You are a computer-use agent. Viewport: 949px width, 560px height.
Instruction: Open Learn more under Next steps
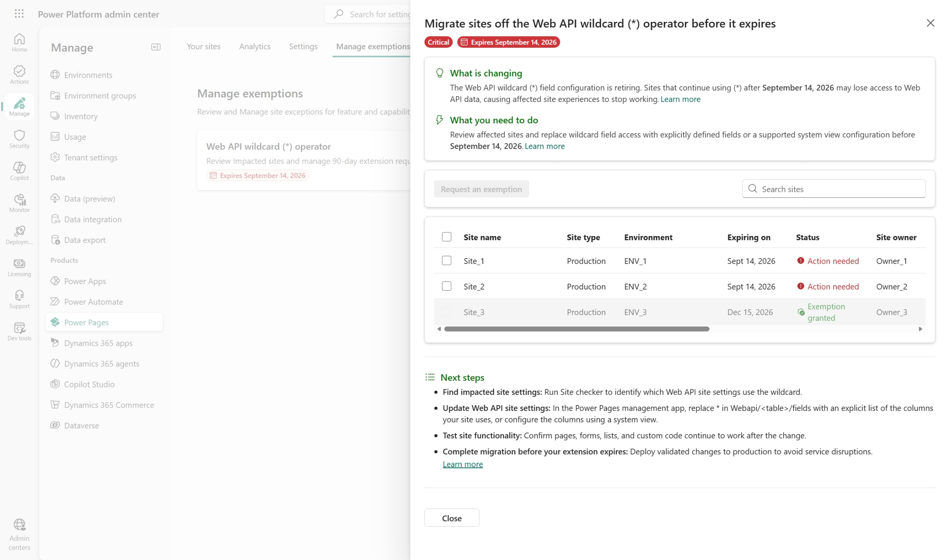point(463,464)
